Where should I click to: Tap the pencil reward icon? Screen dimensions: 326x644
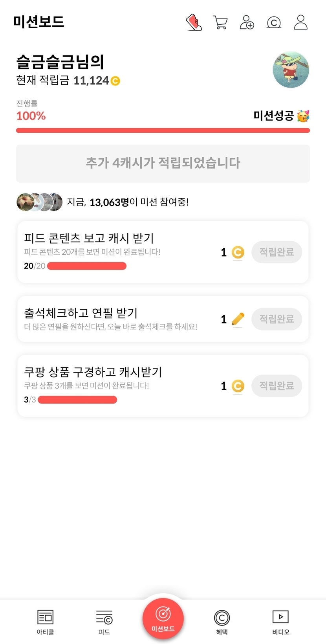238,319
